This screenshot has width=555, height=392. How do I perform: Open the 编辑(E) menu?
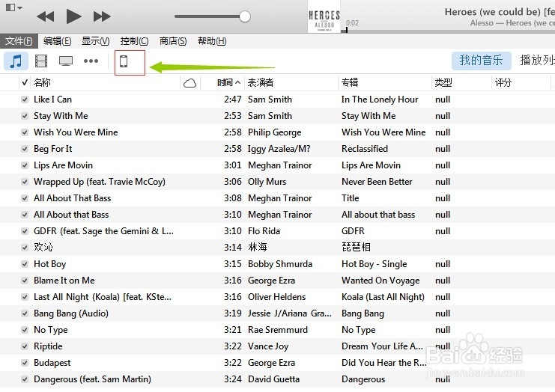[x=57, y=41]
